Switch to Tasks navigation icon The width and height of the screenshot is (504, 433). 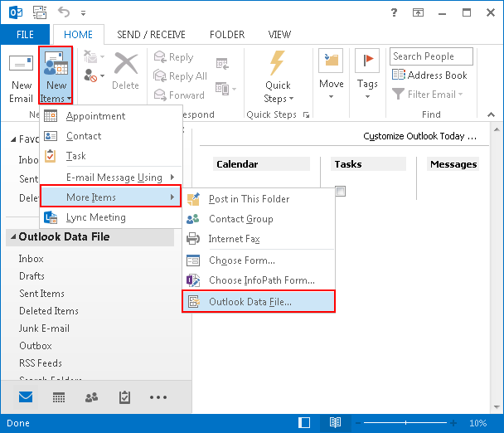pos(124,397)
